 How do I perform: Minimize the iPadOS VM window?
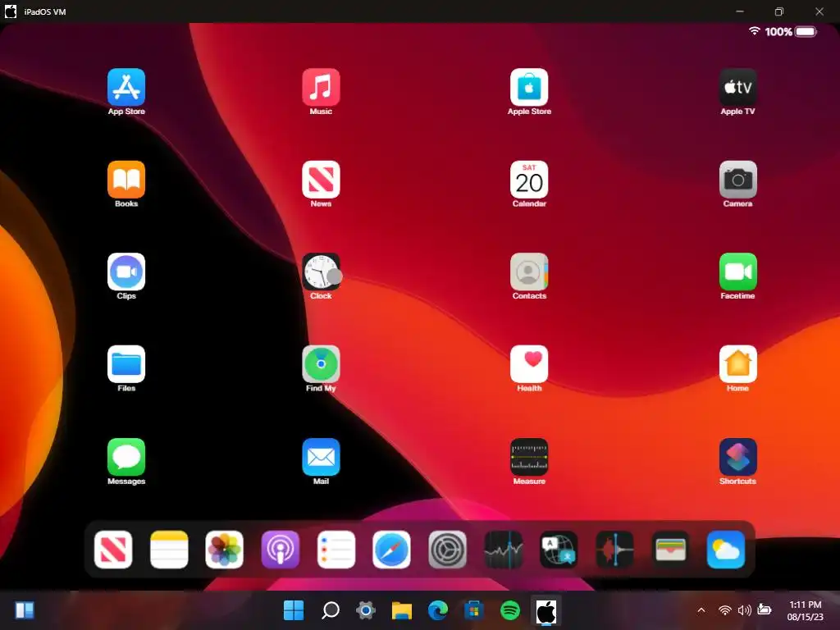pyautogui.click(x=740, y=11)
